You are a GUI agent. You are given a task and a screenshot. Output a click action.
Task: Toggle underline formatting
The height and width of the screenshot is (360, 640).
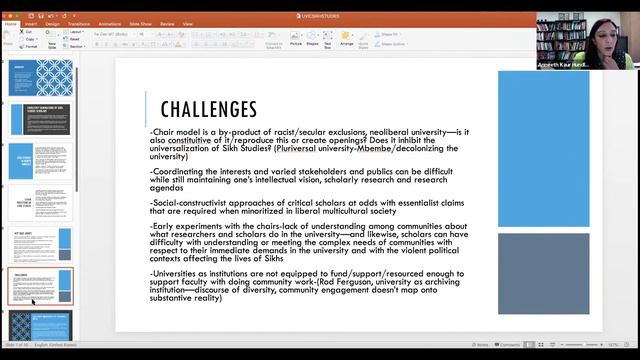point(116,44)
